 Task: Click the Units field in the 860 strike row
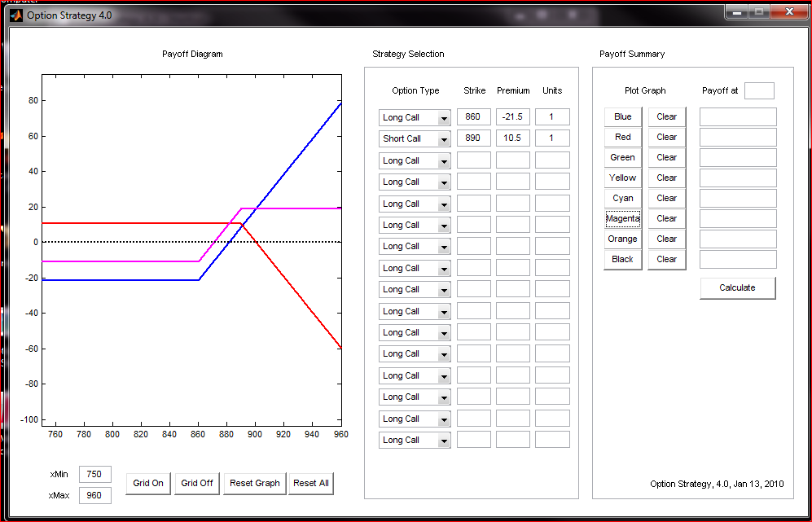pos(552,117)
